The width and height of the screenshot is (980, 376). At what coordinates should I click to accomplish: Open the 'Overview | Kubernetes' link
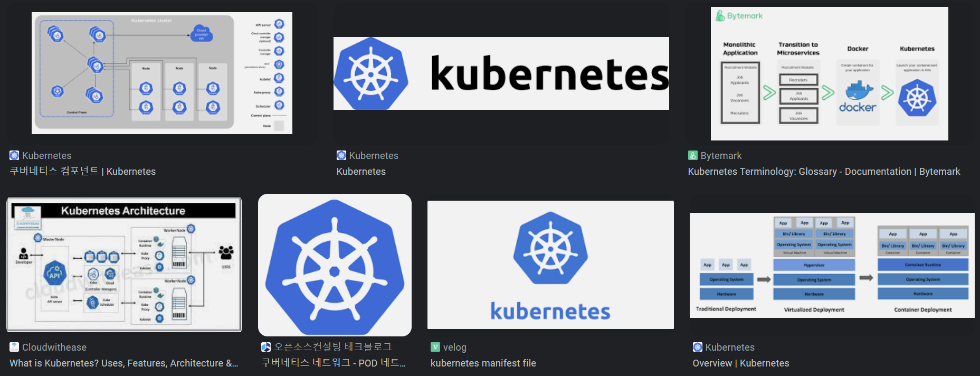click(x=741, y=363)
